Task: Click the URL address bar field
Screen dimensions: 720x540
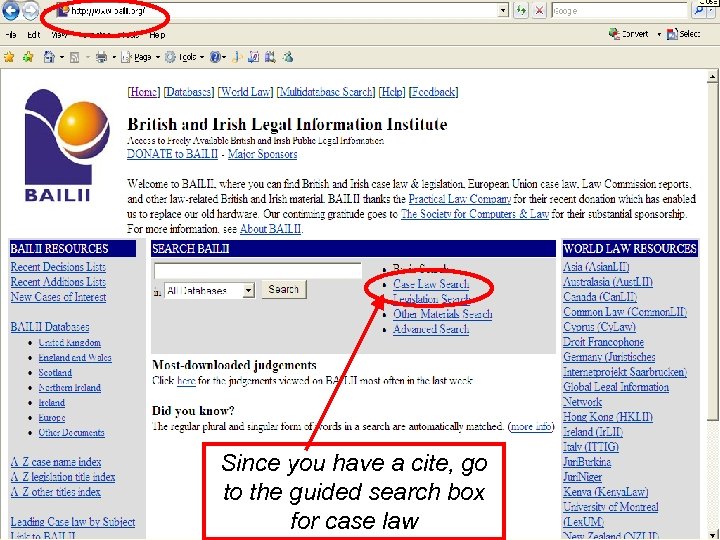Action: [x=277, y=11]
